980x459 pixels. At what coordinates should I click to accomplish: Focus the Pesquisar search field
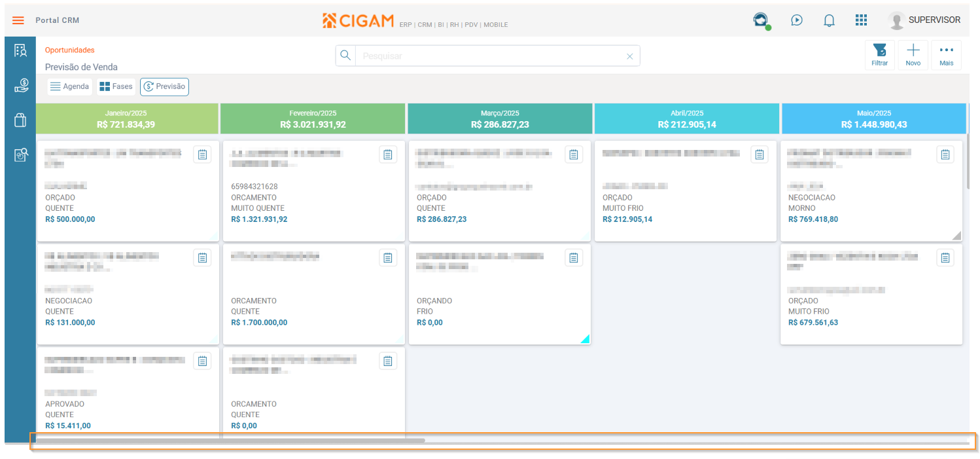489,56
